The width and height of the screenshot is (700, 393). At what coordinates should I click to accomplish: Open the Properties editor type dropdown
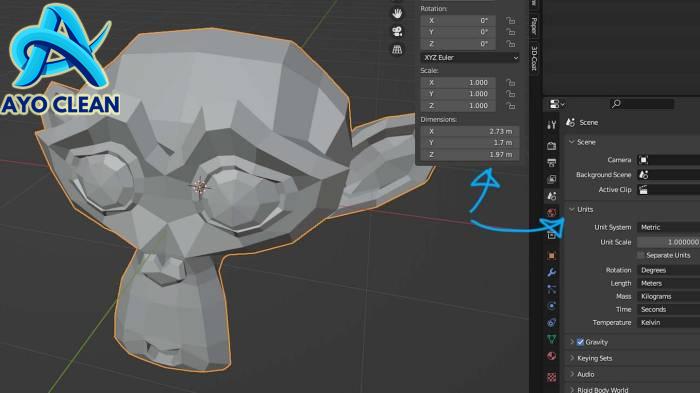coord(557,104)
